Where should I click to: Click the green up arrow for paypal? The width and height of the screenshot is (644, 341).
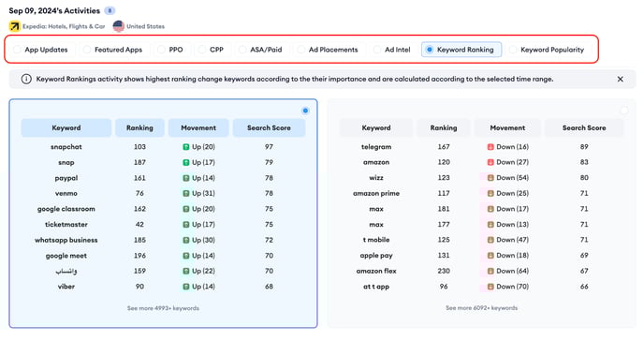click(x=186, y=178)
